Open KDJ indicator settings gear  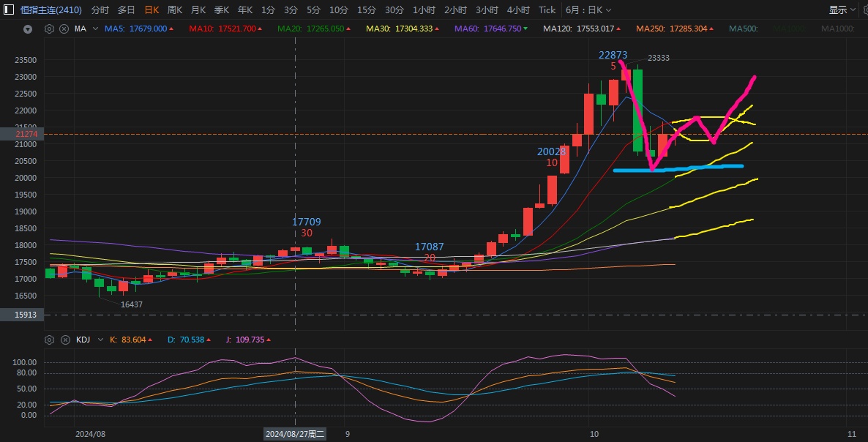pos(50,340)
